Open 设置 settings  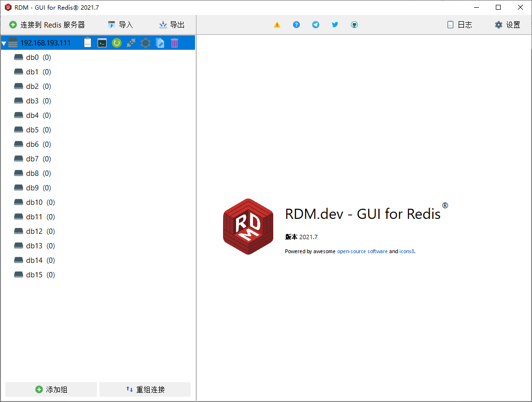pos(507,25)
